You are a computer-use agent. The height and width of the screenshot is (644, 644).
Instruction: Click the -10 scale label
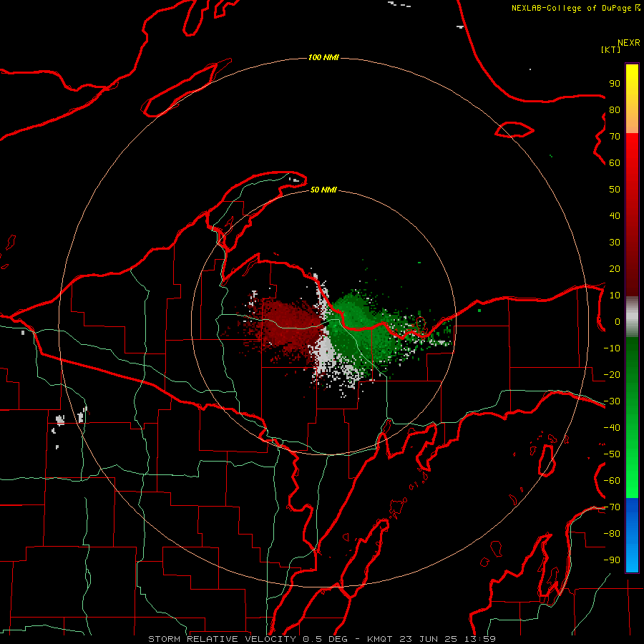point(612,348)
